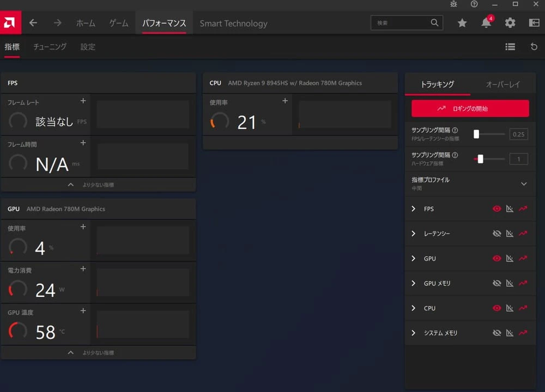
Task: Open the favorites star icon
Action: [x=462, y=23]
